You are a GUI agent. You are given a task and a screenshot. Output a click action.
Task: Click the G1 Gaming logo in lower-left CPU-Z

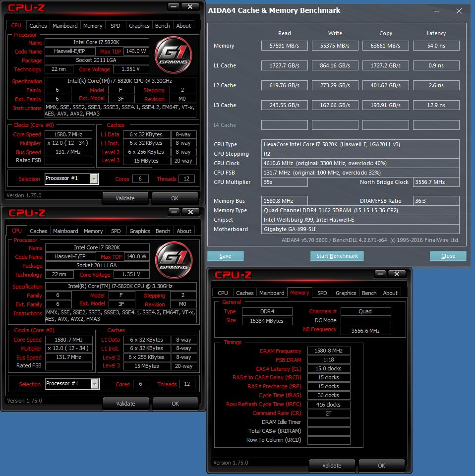click(174, 260)
